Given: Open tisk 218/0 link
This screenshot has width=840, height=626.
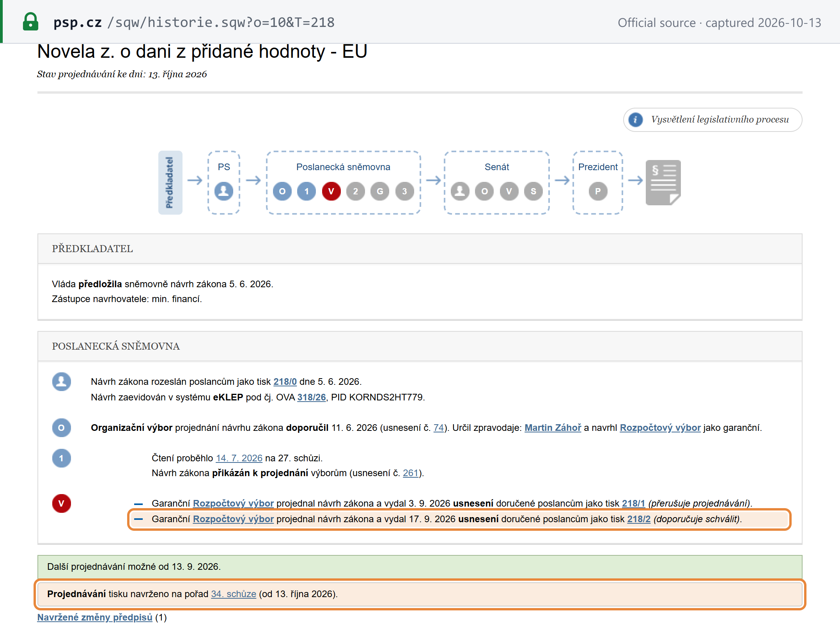Looking at the screenshot, I should pos(285,382).
